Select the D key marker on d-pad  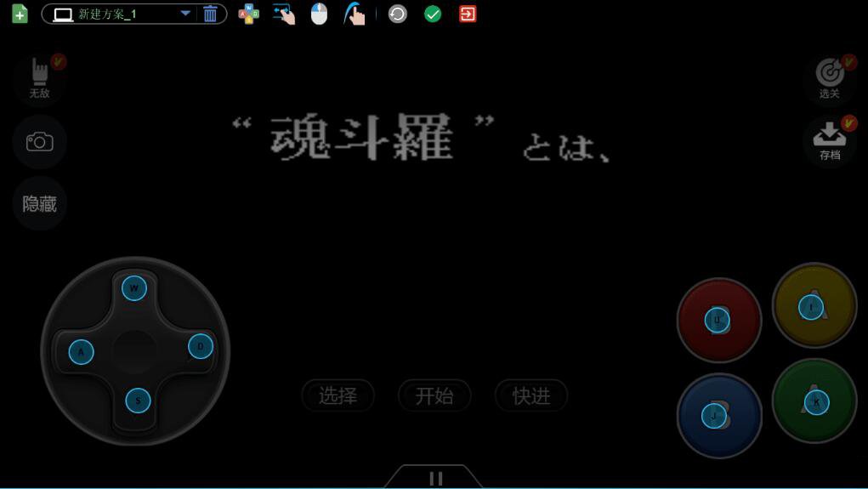(201, 346)
